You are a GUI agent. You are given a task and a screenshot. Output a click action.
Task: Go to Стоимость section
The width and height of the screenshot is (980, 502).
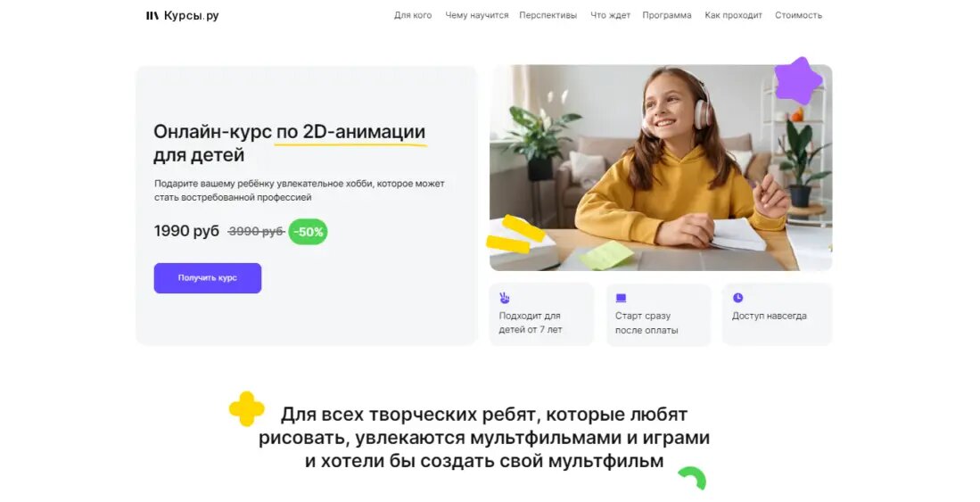click(798, 16)
